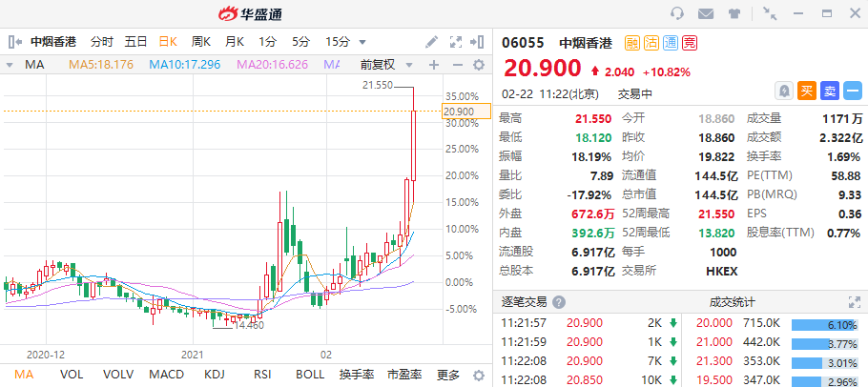
Task: Select RSI indicator
Action: pos(262,375)
